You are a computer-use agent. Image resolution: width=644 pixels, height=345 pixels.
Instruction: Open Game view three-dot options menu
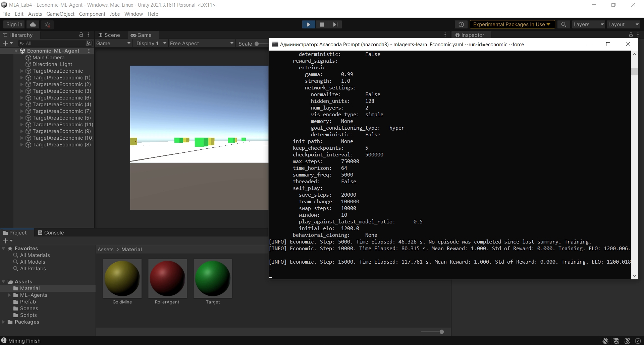point(445,34)
